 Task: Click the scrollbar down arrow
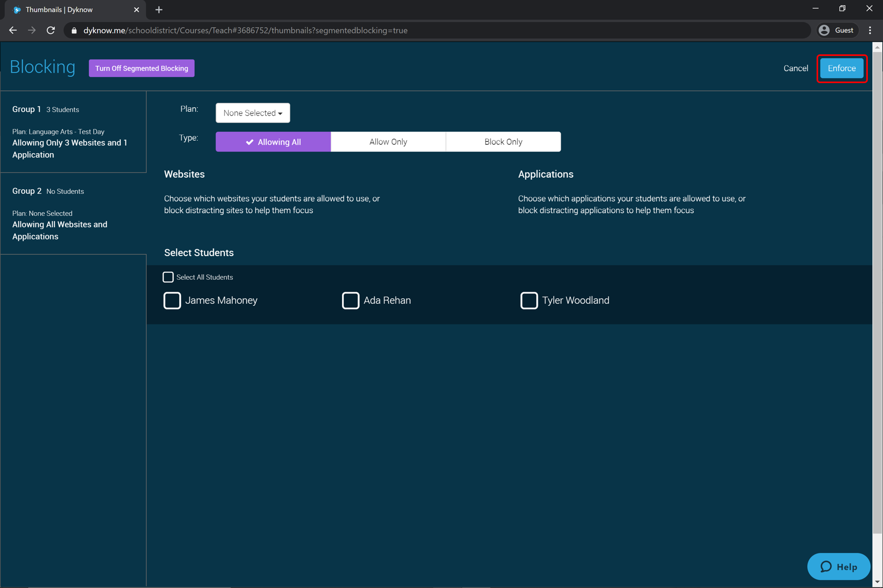click(x=877, y=582)
